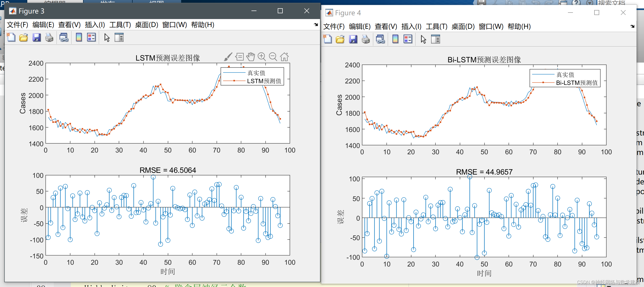Insert a legend using the Legend icon on Figure 3

[91, 37]
